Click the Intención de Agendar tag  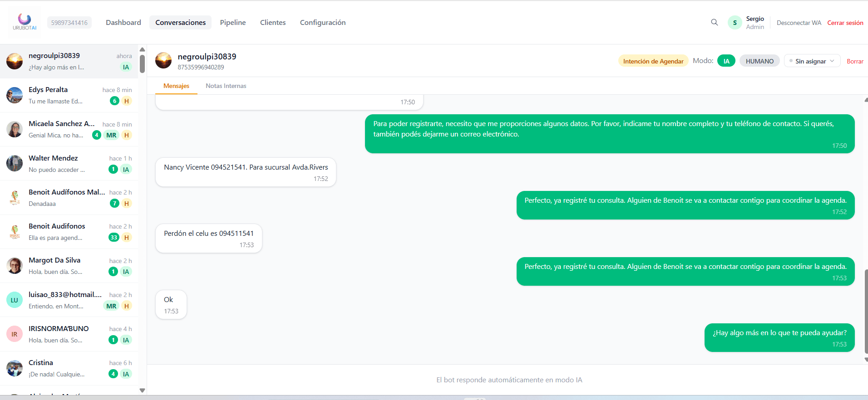click(653, 61)
